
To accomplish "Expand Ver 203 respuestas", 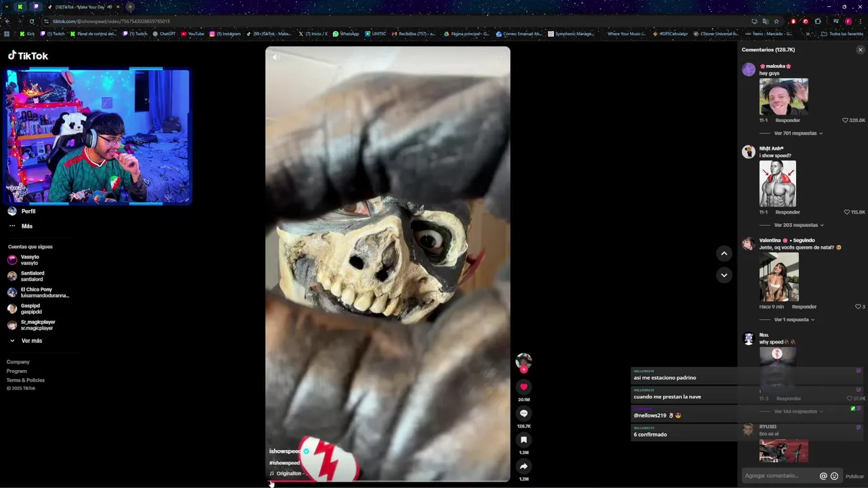I will pyautogui.click(x=799, y=225).
